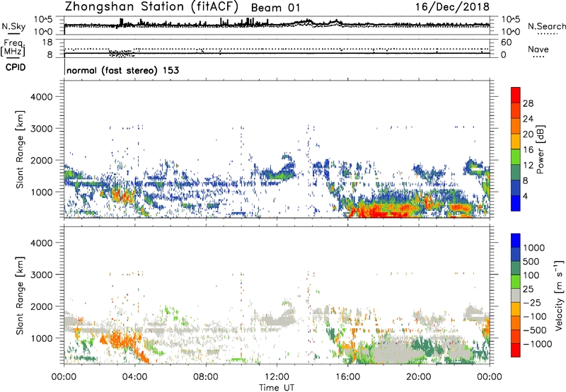Click the "2000" tick of the velocity panel

point(42,306)
